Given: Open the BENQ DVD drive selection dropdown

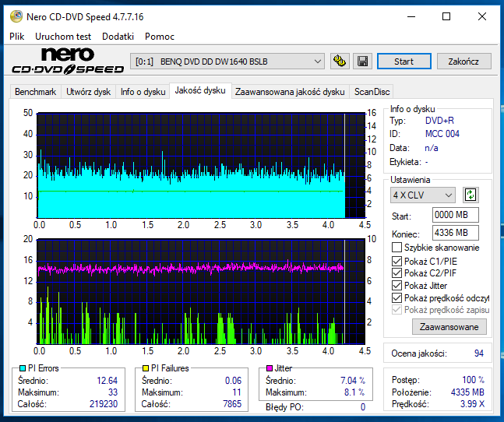Looking at the screenshot, I should [227, 62].
